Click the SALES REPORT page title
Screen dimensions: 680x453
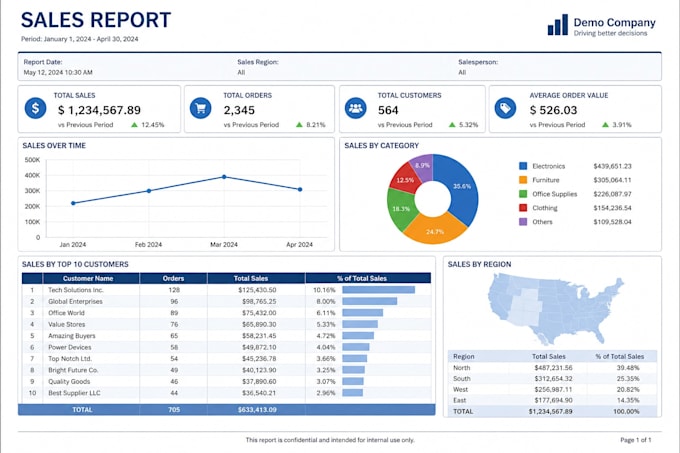[x=96, y=20]
